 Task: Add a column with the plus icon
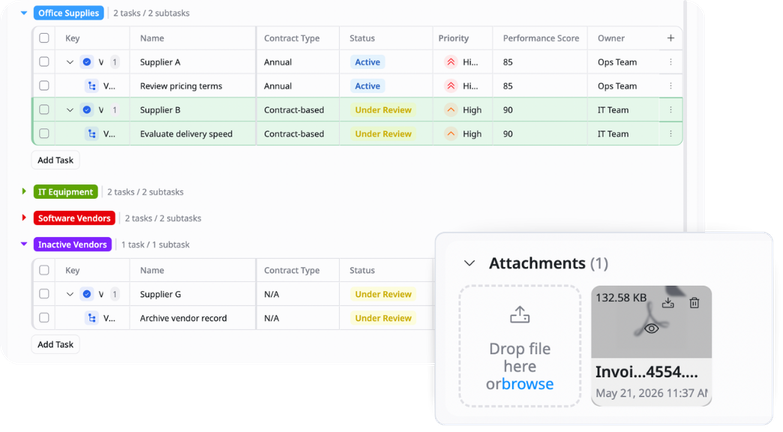point(671,38)
